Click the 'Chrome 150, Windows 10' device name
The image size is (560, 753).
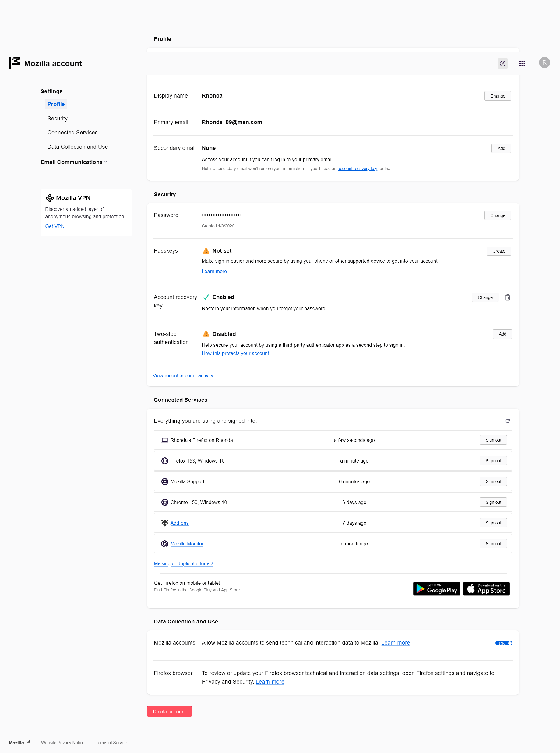coord(198,502)
